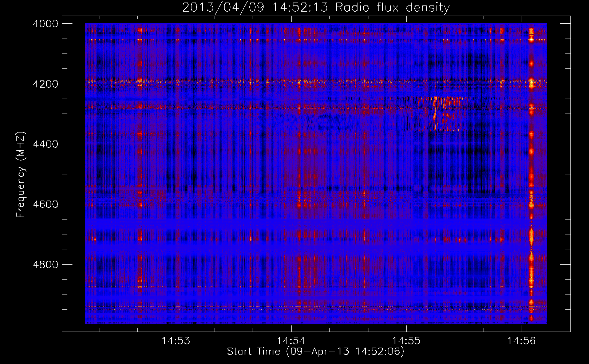
Task: Click the plot title "Radio flux density"
Action: [392, 8]
